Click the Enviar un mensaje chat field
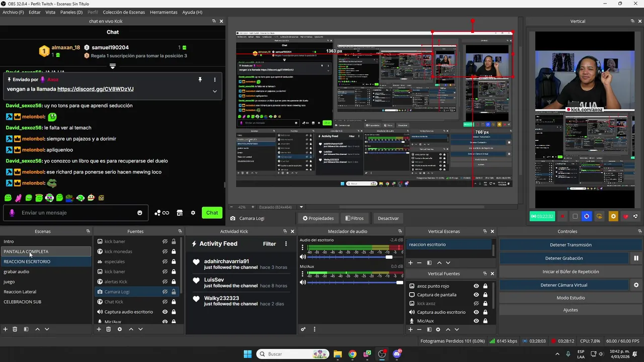 click(x=75, y=213)
